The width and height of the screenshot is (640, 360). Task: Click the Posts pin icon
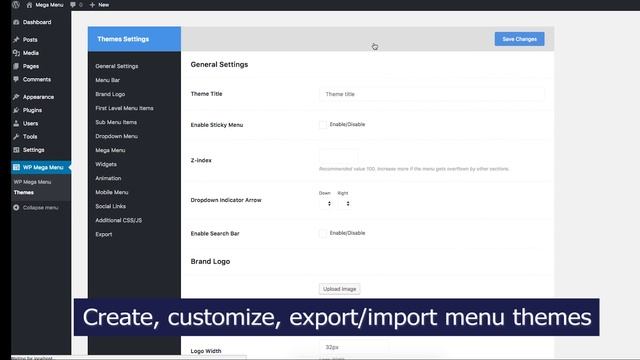tap(16, 40)
